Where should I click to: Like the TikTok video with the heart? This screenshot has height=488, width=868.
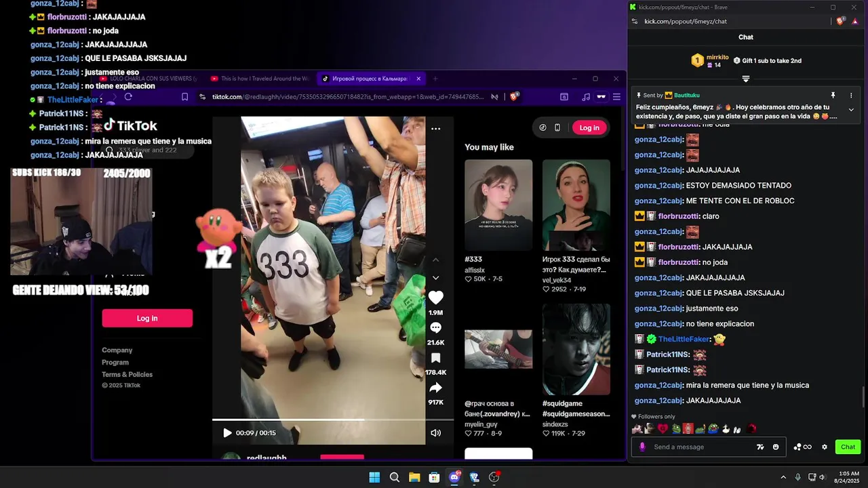click(435, 298)
